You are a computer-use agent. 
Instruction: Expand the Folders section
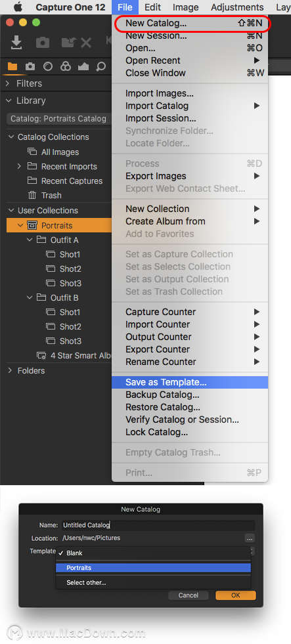(10, 370)
